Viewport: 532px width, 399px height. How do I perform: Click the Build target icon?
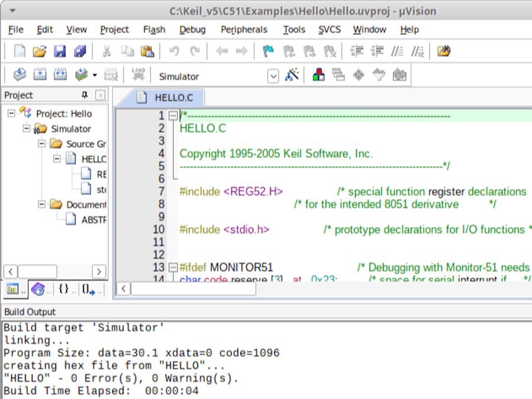(40, 74)
